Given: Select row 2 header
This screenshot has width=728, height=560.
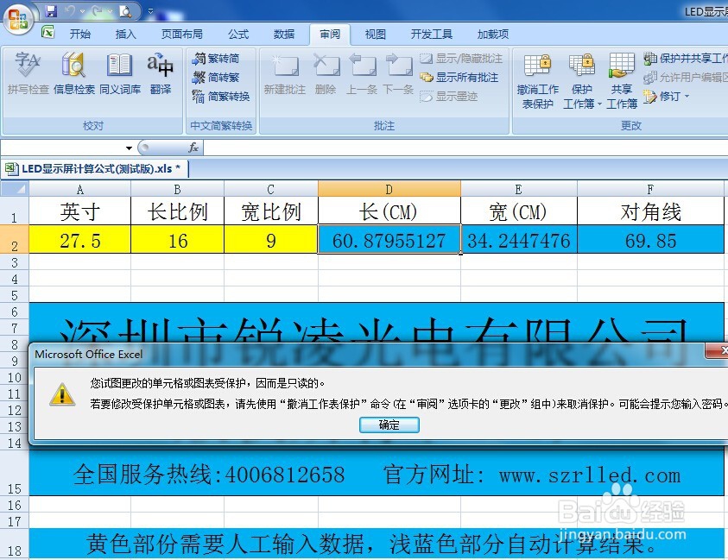Looking at the screenshot, I should click(x=15, y=239).
